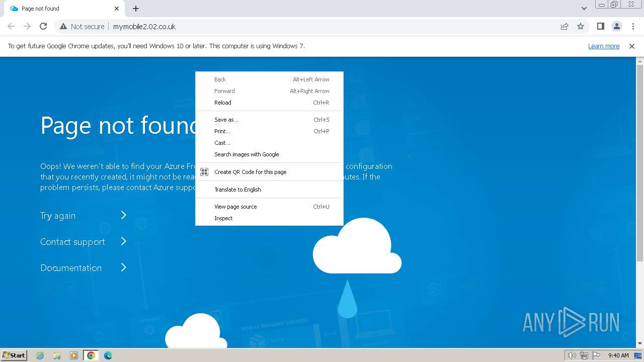
Task: Click Chrome icon in taskbar
Action: point(91,355)
